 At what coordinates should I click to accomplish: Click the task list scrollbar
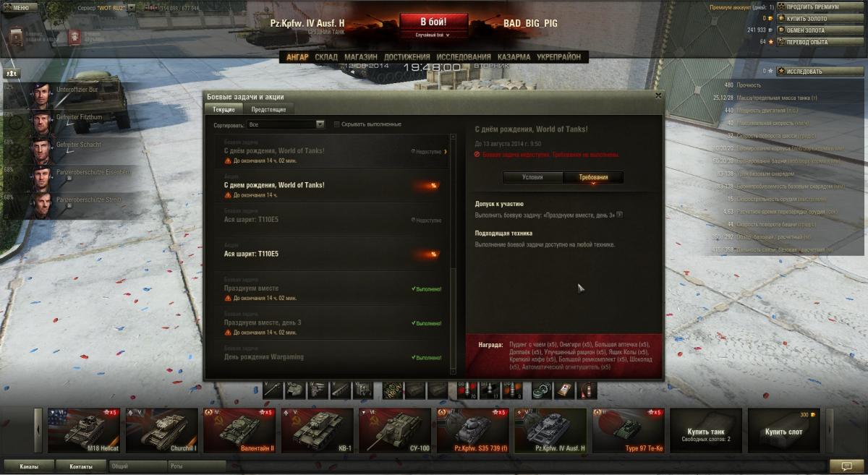453,253
